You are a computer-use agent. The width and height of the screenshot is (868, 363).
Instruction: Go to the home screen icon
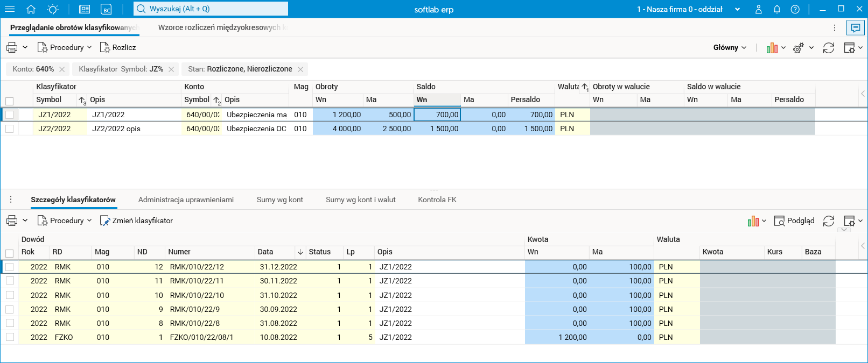31,9
